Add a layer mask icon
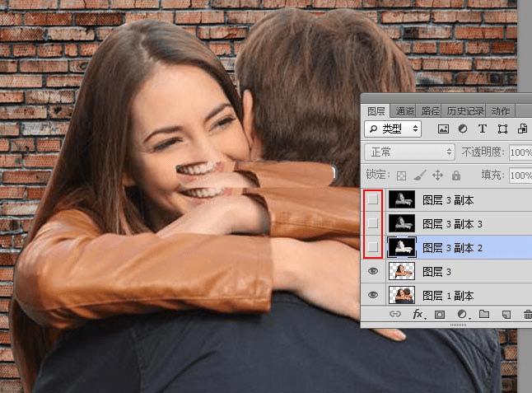This screenshot has width=532, height=393. pos(440,315)
